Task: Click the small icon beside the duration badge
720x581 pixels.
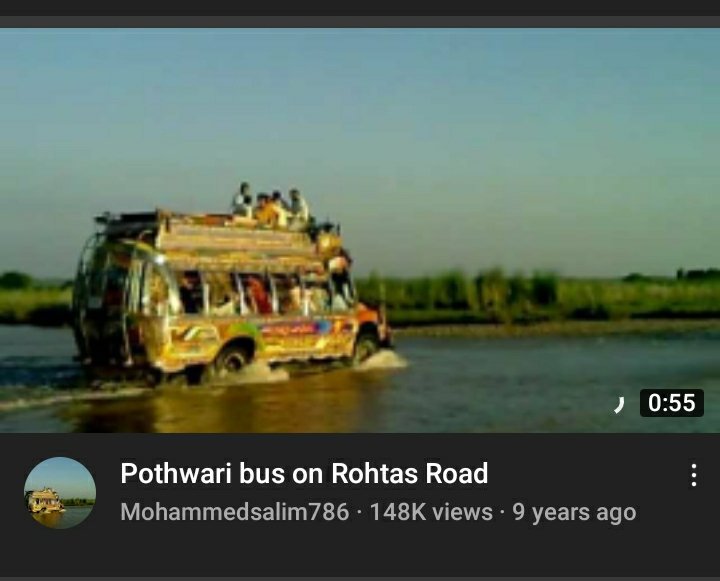Action: tap(619, 405)
